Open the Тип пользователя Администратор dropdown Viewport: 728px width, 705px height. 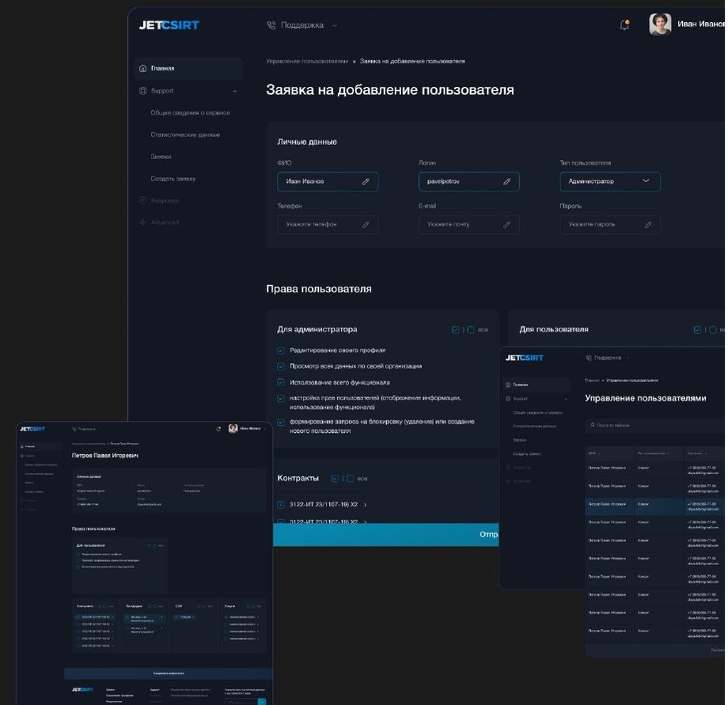click(610, 181)
